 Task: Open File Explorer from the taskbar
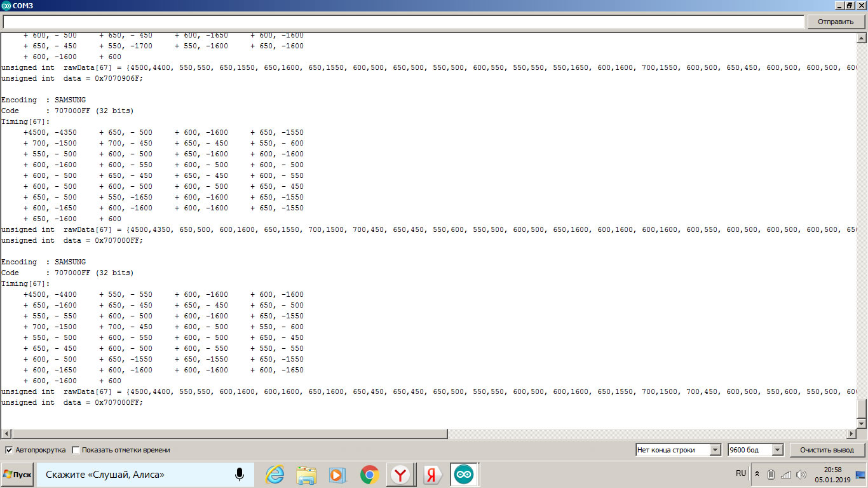coord(306,475)
